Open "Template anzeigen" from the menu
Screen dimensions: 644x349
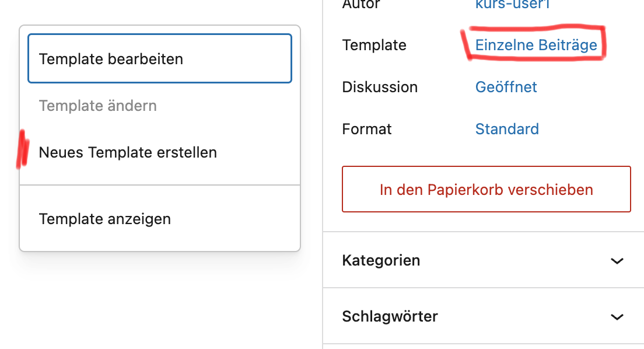[105, 219]
